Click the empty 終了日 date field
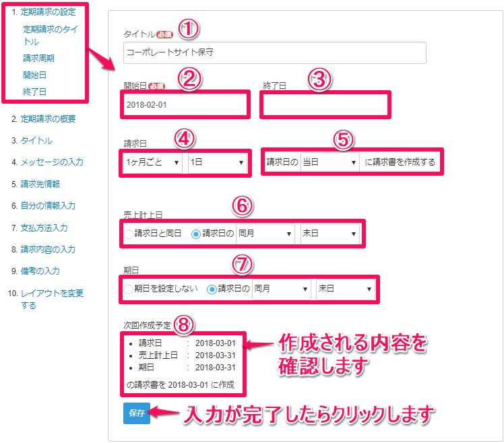The height and width of the screenshot is (443, 504). (x=325, y=105)
